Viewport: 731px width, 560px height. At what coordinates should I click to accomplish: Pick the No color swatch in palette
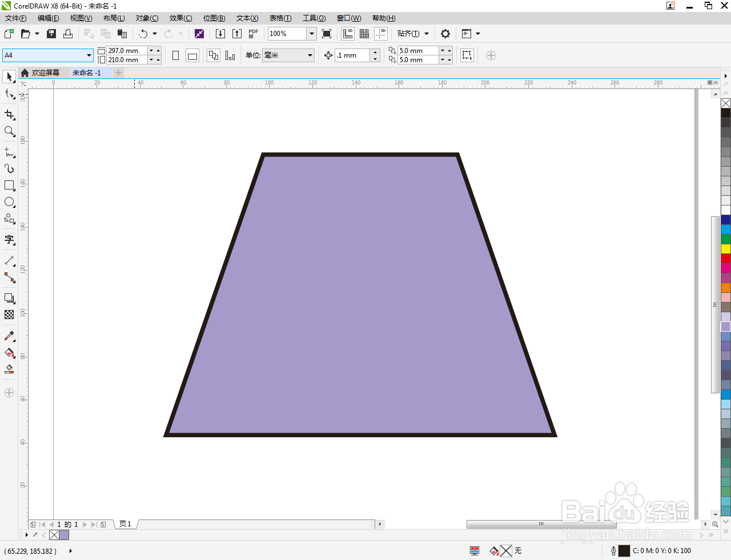(x=726, y=103)
